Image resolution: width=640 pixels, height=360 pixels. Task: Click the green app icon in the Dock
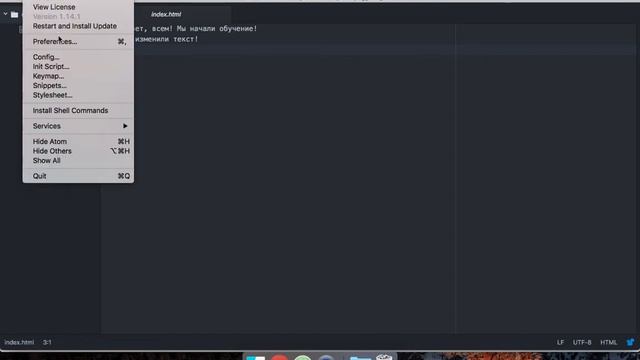coord(303,357)
